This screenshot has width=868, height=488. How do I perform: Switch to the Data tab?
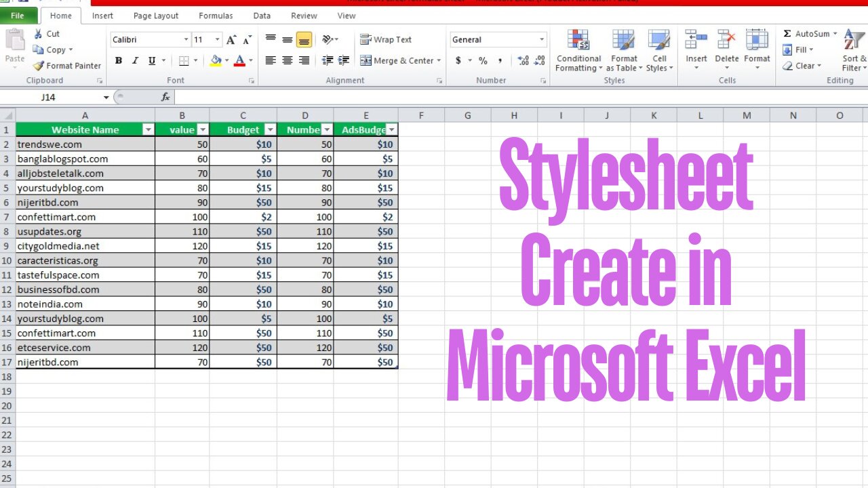click(x=262, y=16)
